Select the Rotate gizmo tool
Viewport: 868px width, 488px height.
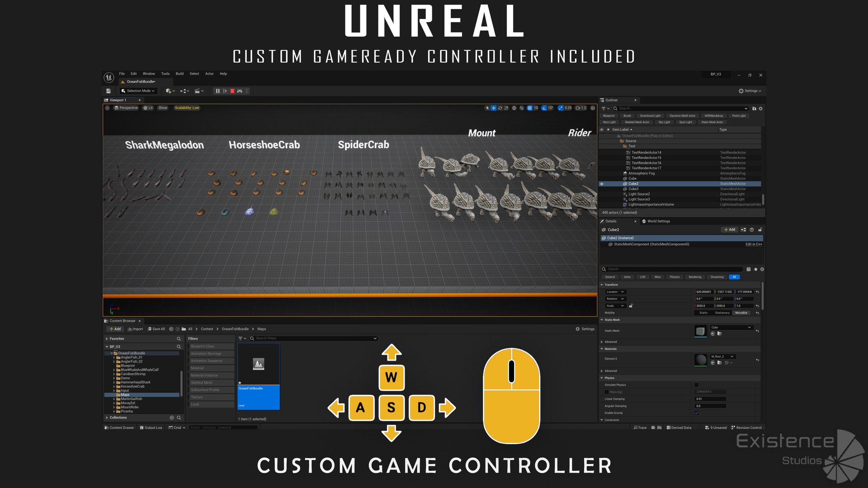point(500,108)
